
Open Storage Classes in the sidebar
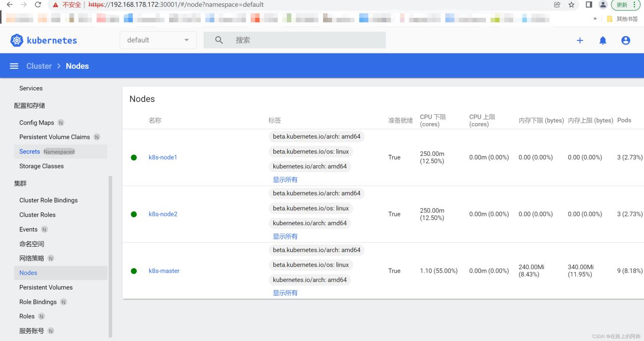(x=42, y=166)
